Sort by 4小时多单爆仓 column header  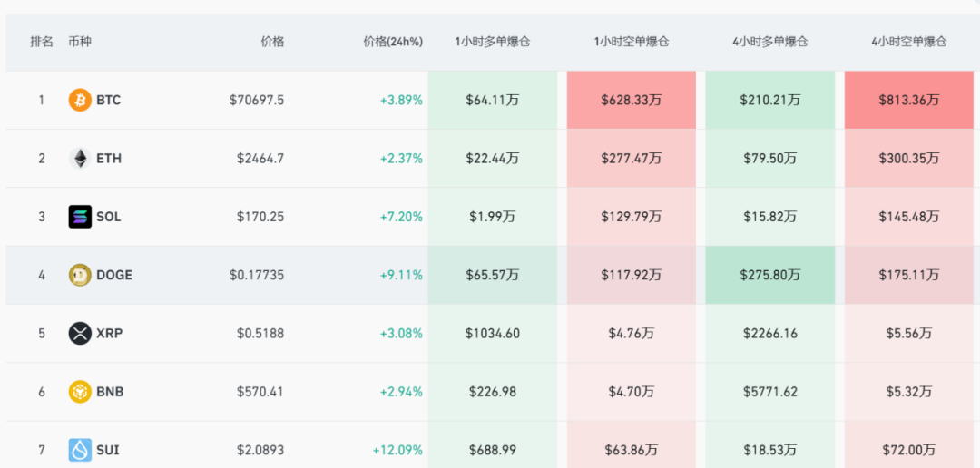click(x=769, y=42)
